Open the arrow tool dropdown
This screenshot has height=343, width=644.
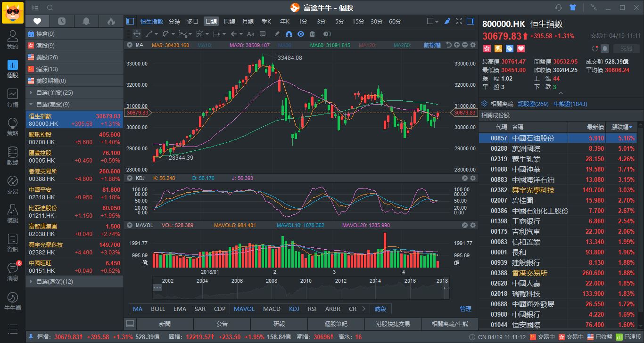[x=240, y=34]
